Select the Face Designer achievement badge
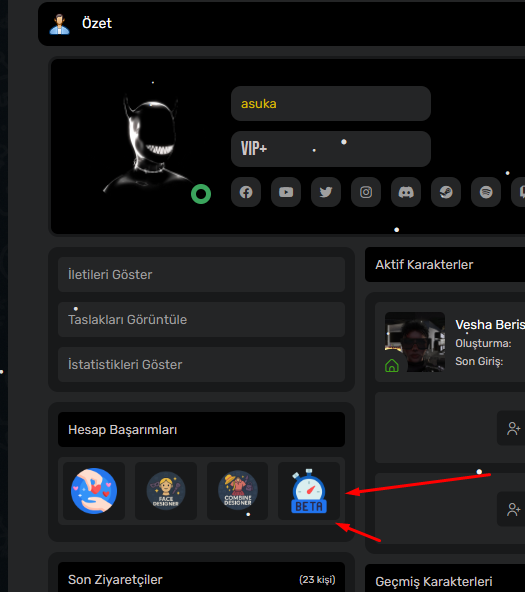Image resolution: width=525 pixels, height=592 pixels. point(166,491)
